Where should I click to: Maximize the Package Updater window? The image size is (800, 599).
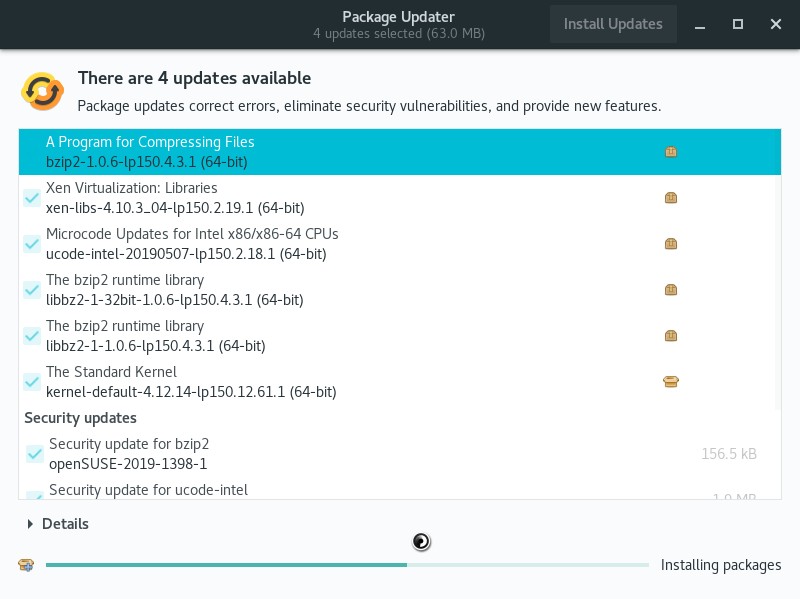coord(738,24)
